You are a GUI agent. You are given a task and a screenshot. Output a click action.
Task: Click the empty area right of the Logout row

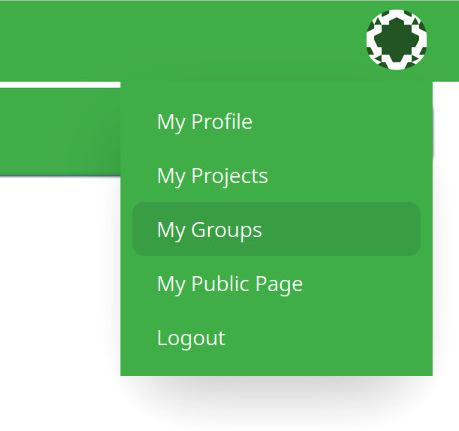click(323, 337)
